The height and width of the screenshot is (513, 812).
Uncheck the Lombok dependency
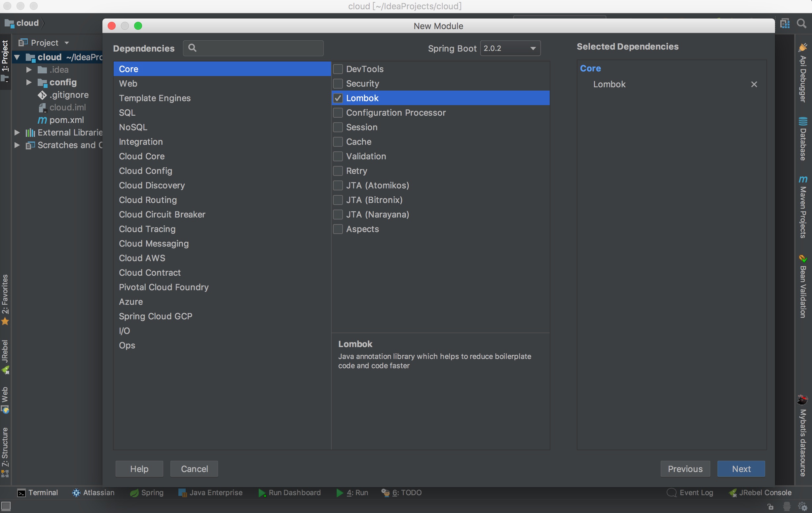tap(338, 98)
